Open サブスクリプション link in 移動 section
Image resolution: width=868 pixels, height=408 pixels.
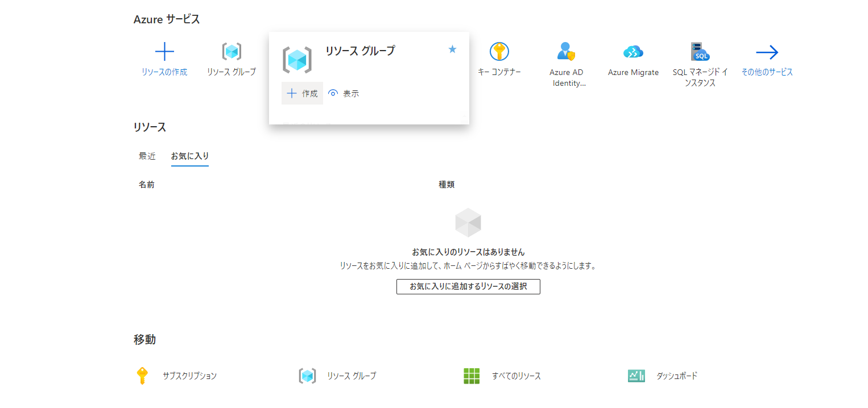189,376
